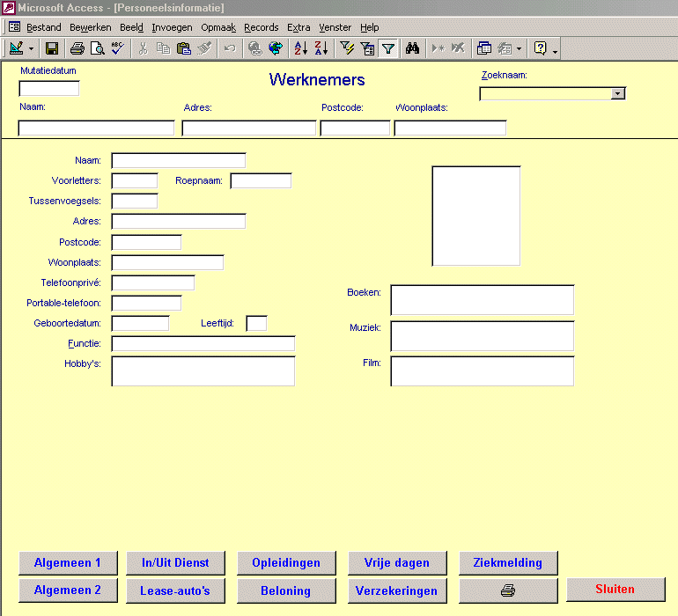Expand the New Object dropdown arrow

520,48
